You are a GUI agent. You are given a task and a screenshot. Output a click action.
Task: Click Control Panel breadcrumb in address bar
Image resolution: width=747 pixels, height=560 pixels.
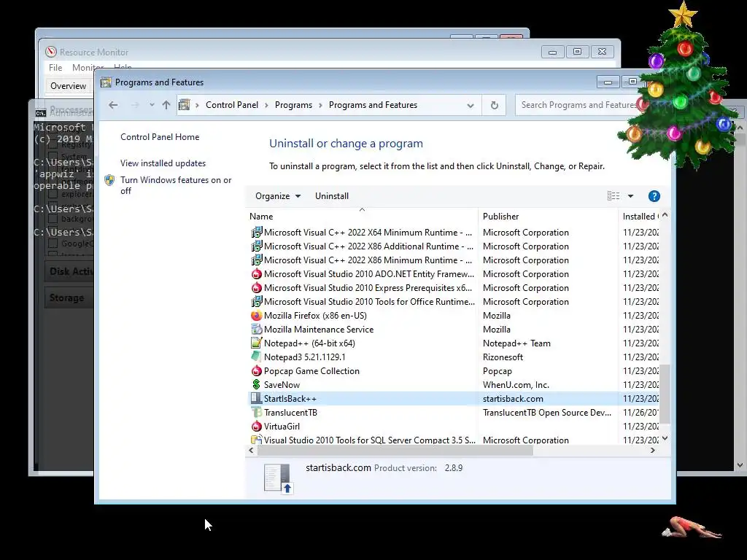232,105
